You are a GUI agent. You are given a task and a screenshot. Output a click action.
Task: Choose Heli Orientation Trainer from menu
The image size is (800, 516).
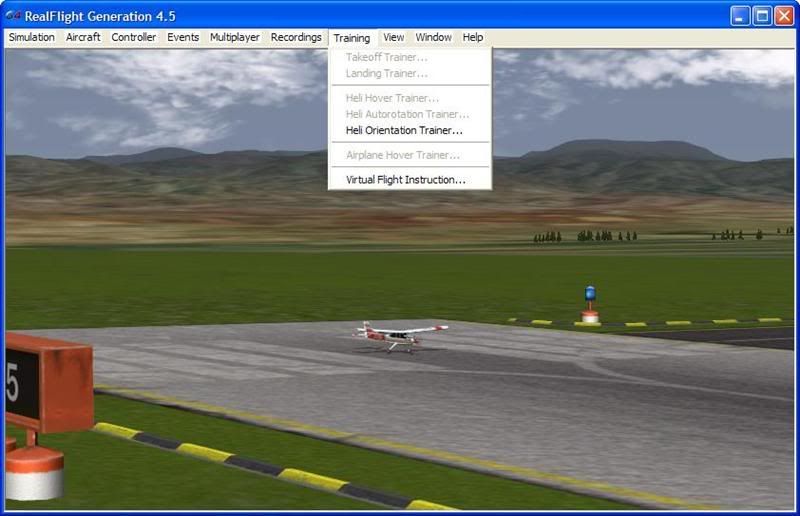click(x=410, y=131)
